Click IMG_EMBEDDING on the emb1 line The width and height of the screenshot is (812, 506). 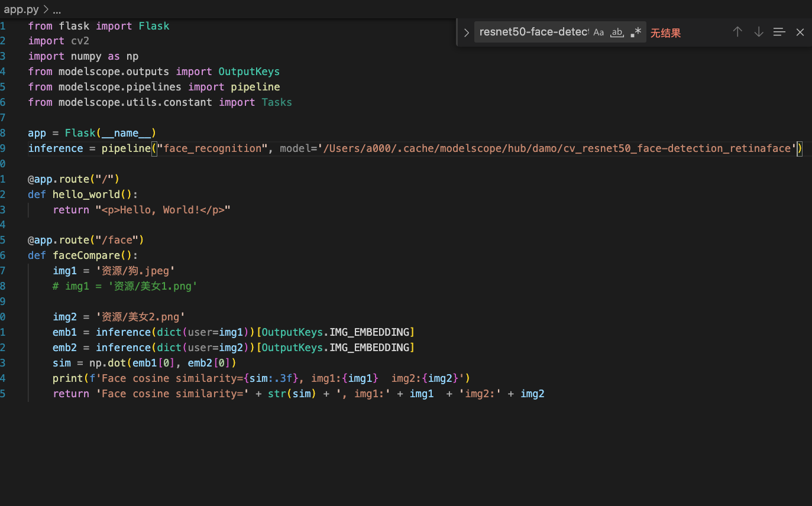[x=370, y=332]
